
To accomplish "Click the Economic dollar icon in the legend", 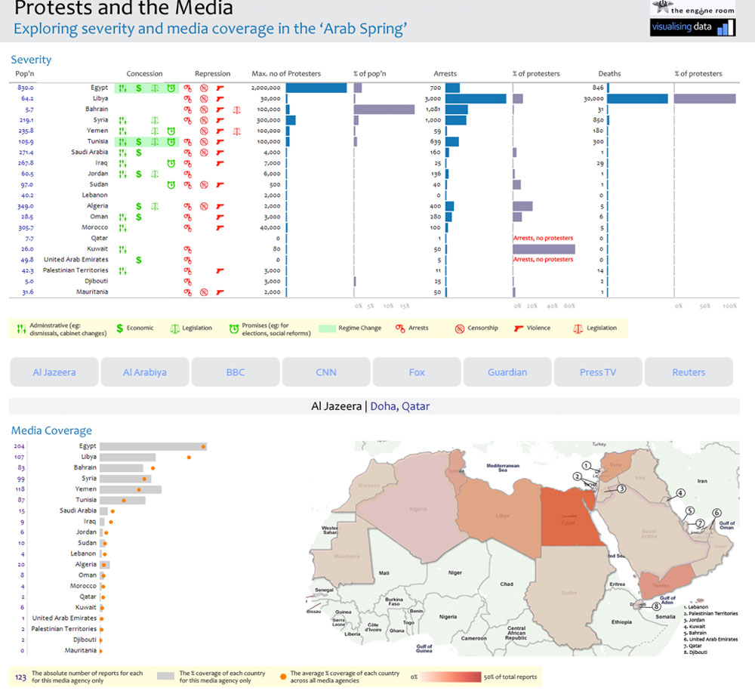I will pyautogui.click(x=120, y=328).
